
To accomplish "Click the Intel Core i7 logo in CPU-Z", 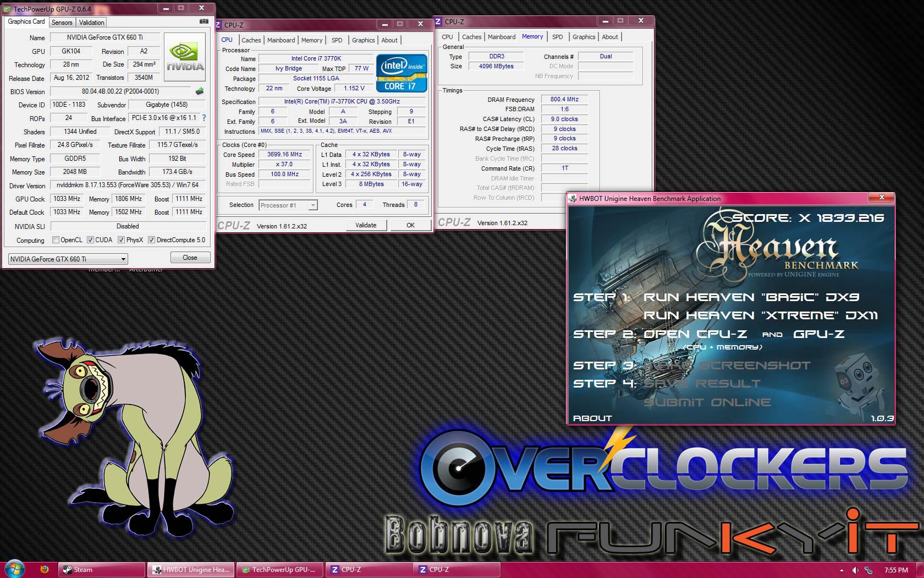I will (x=402, y=73).
